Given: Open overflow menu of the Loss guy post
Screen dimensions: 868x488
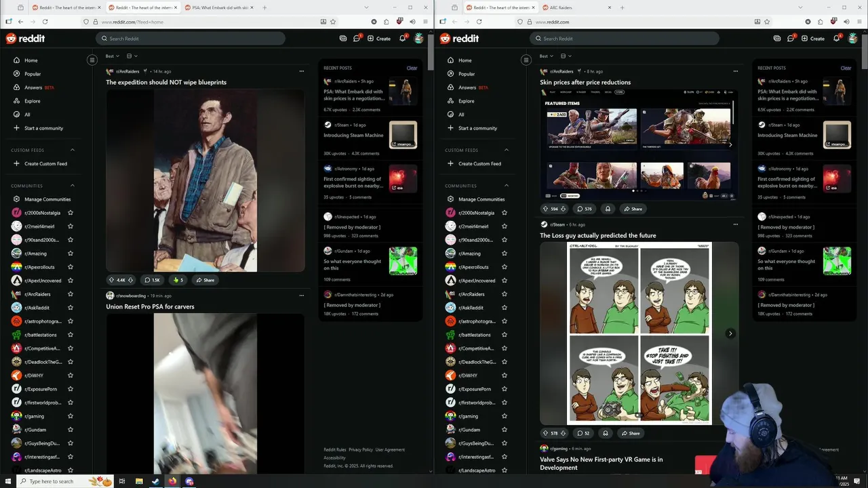Looking at the screenshot, I should click(x=736, y=224).
